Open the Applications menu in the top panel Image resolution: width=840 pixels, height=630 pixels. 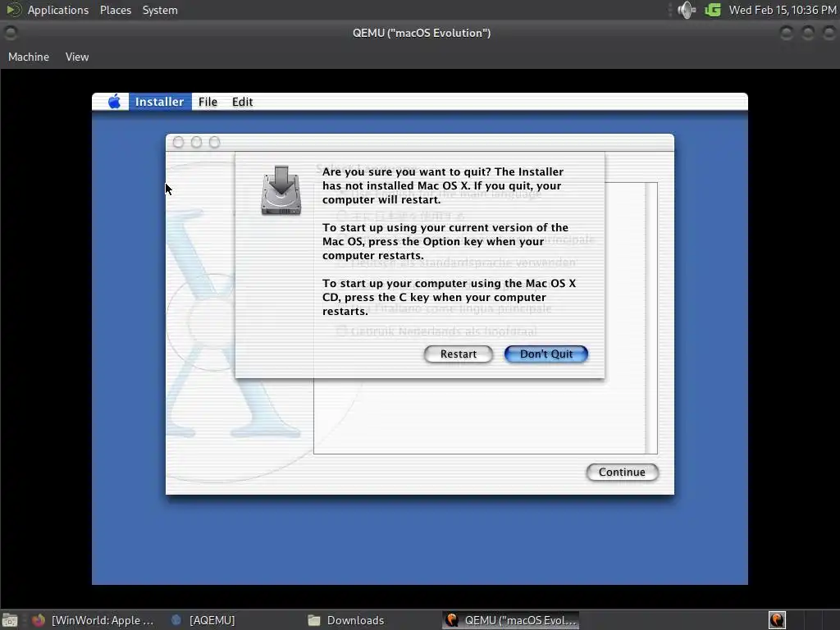coord(58,10)
